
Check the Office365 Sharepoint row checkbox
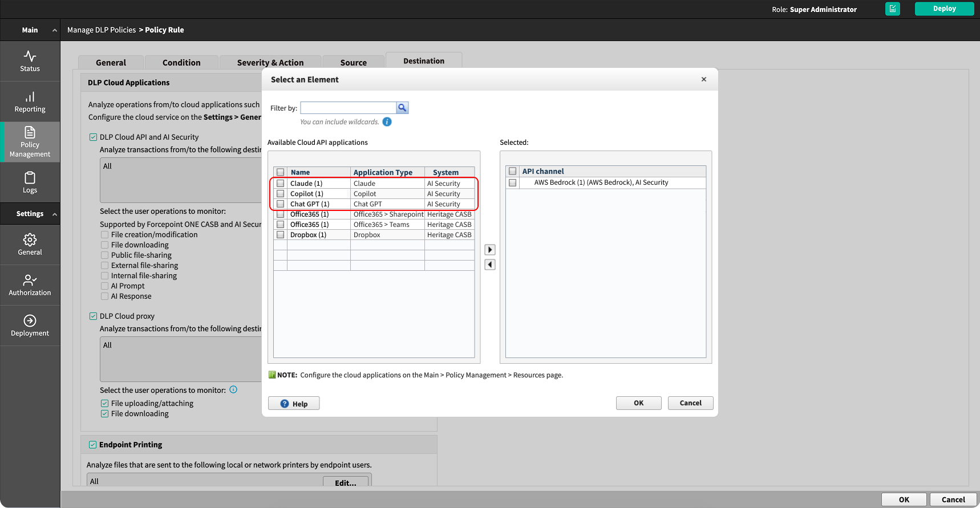(281, 214)
